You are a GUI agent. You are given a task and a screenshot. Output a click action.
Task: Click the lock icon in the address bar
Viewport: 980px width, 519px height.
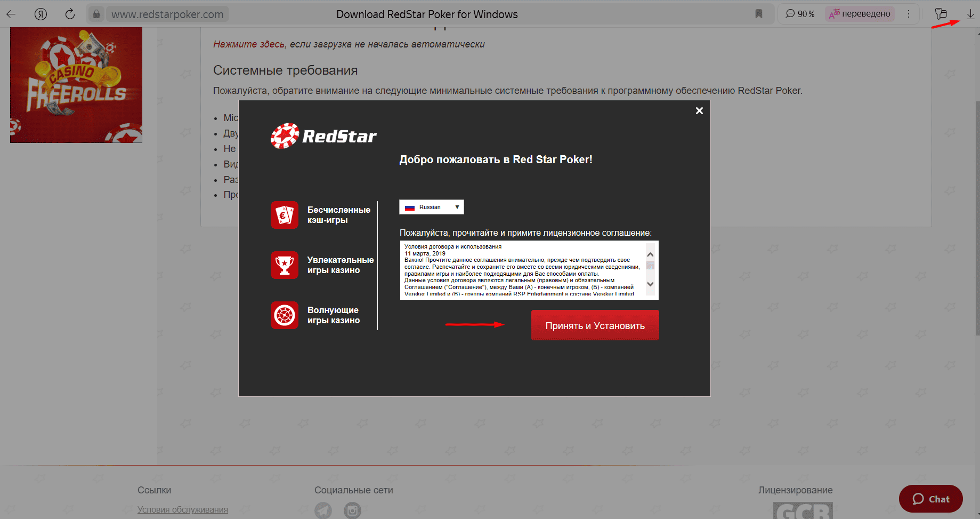(x=96, y=14)
